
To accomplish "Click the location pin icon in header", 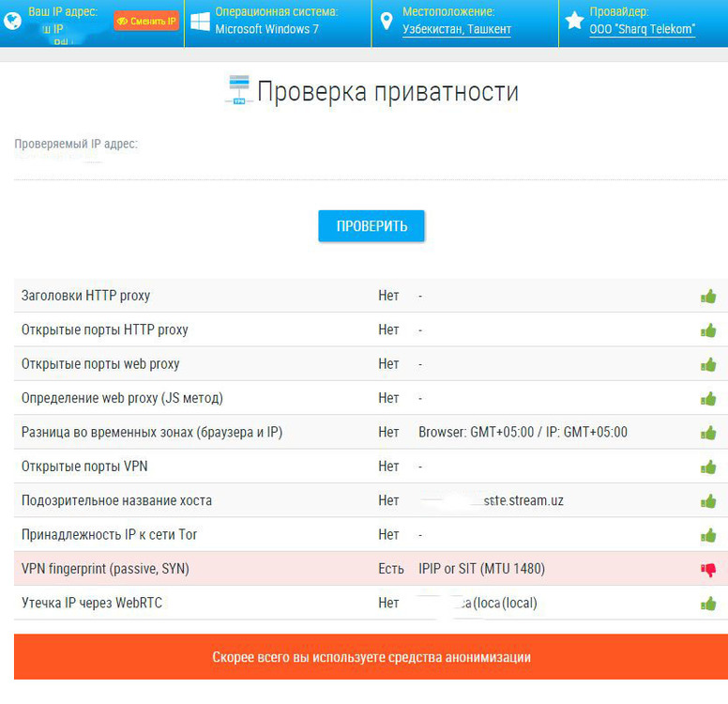I will (x=387, y=22).
